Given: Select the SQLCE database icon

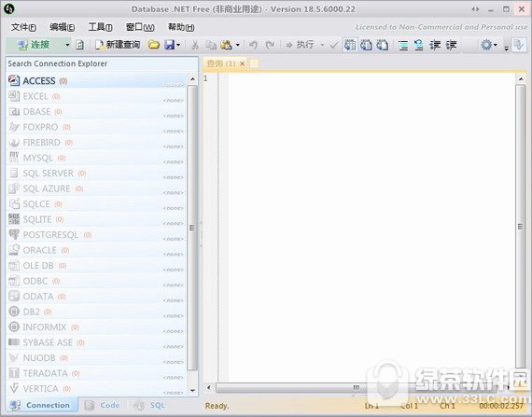Looking at the screenshot, I should pyautogui.click(x=14, y=203).
